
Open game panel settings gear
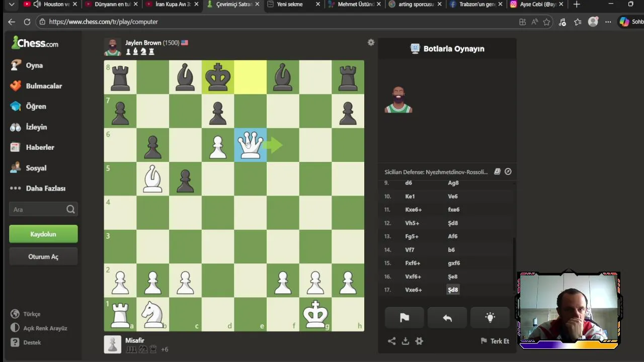pyautogui.click(x=419, y=341)
